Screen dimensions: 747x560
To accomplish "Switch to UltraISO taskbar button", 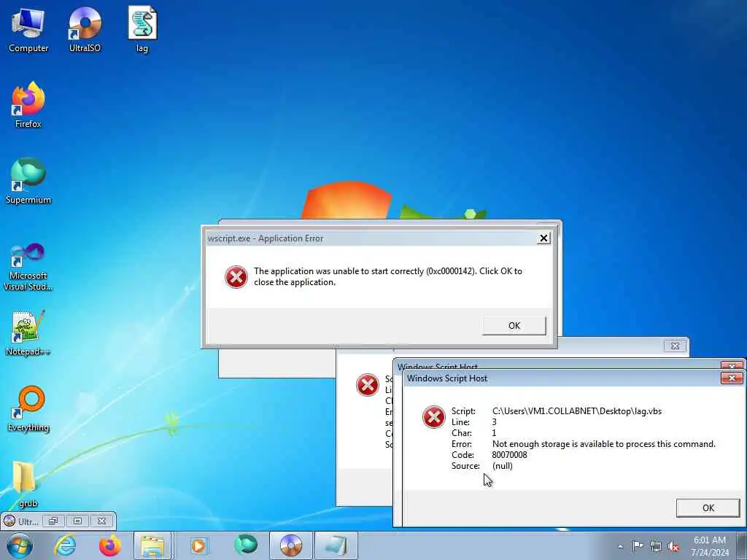I will pyautogui.click(x=291, y=545).
